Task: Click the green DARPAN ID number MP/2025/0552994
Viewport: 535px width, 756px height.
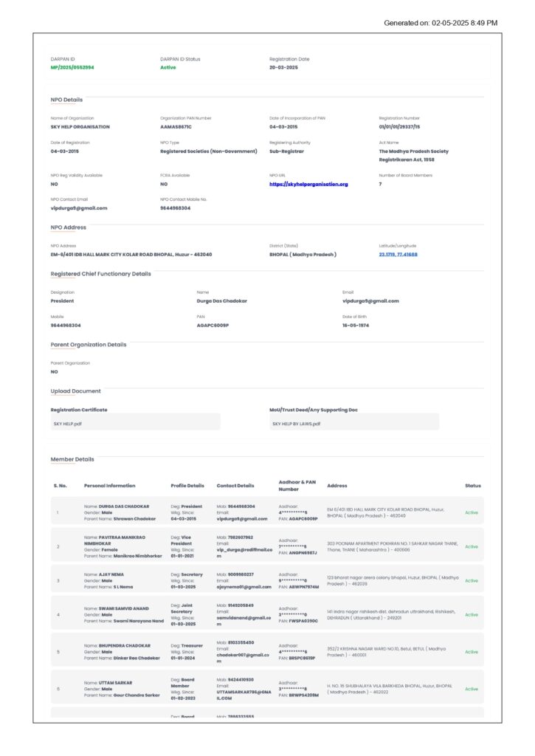Action: (x=72, y=67)
